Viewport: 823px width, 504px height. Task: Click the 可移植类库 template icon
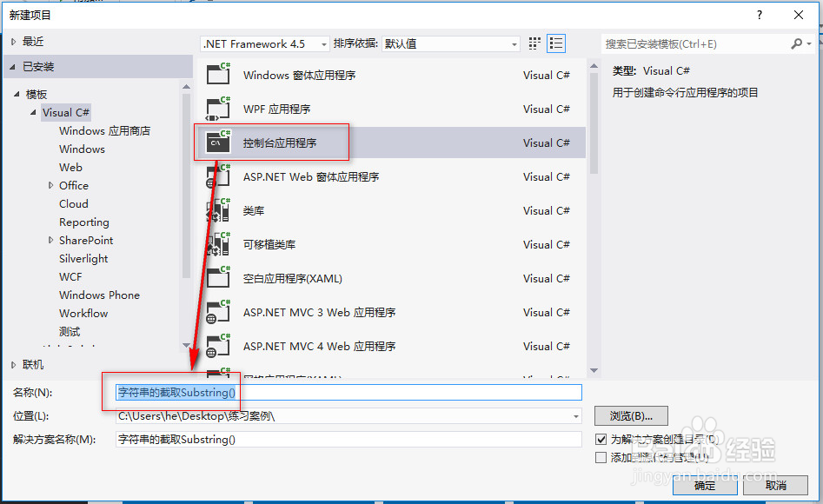(x=218, y=244)
